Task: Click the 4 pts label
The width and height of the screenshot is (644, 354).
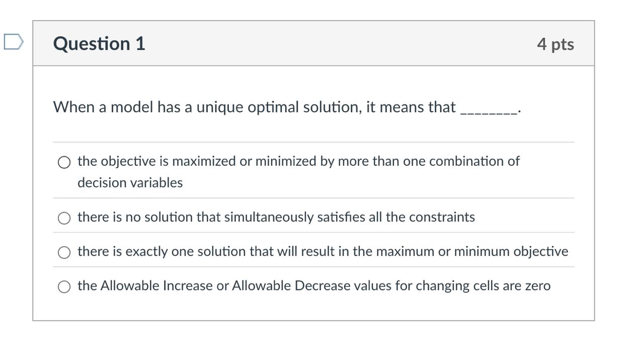Action: pyautogui.click(x=556, y=44)
